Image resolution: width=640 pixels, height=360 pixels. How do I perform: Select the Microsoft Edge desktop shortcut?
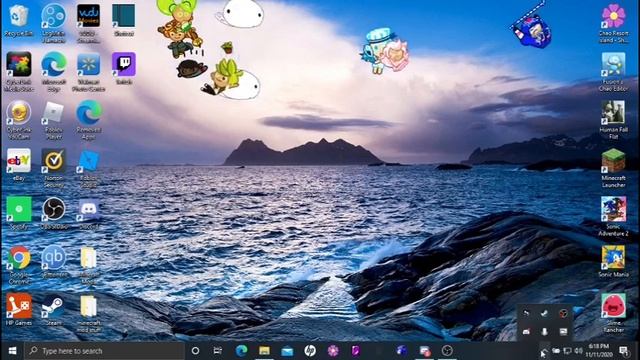click(x=53, y=71)
